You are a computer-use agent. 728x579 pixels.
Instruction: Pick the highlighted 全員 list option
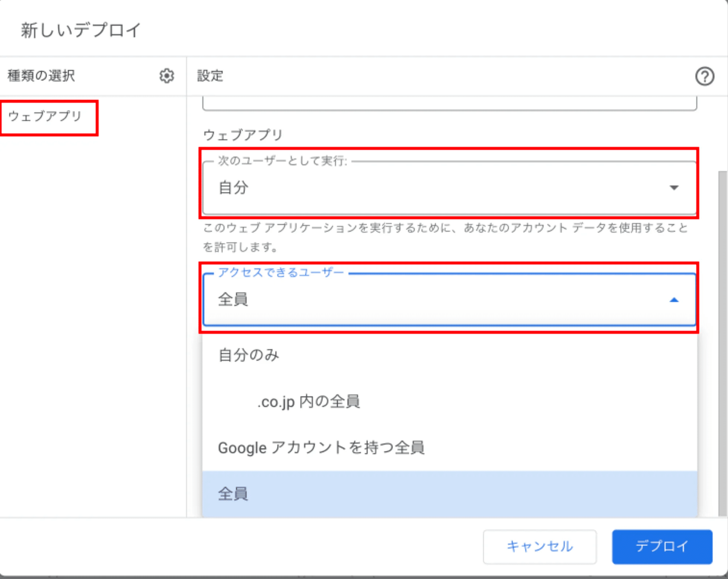(233, 494)
